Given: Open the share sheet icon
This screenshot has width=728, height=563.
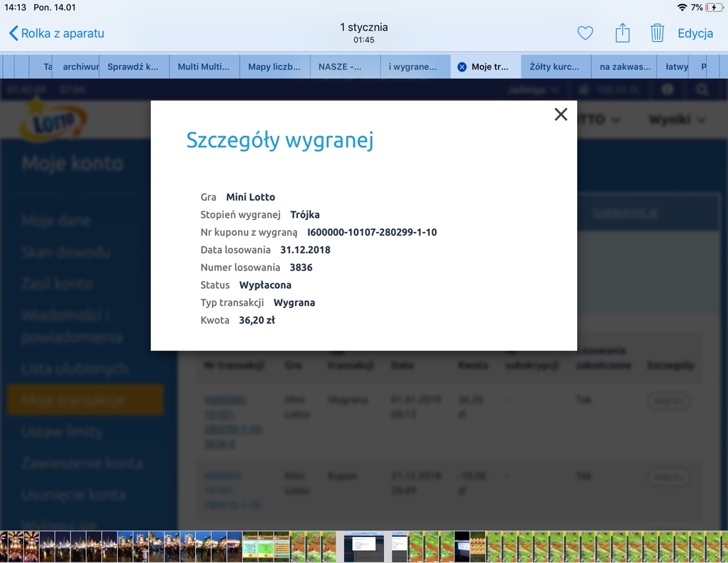Looking at the screenshot, I should click(x=622, y=33).
